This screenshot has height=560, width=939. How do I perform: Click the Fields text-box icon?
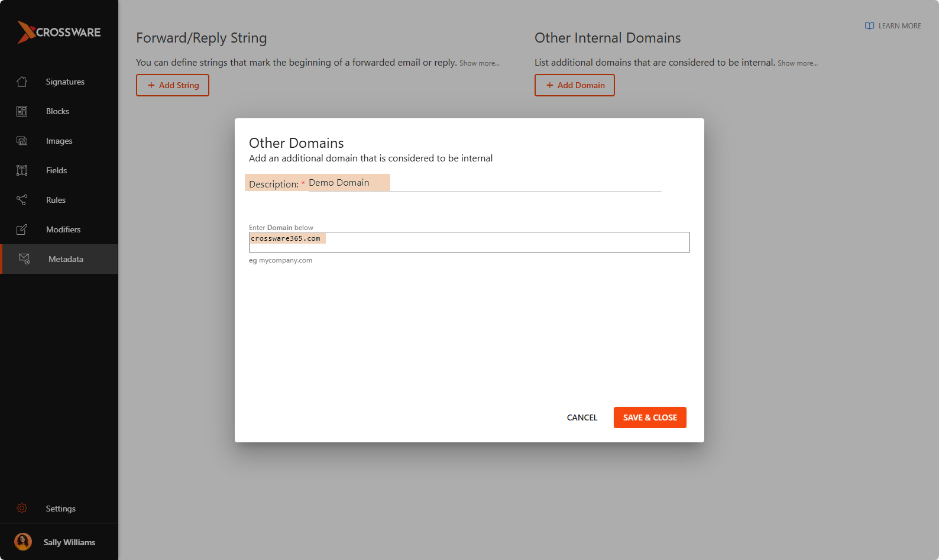[x=22, y=170]
